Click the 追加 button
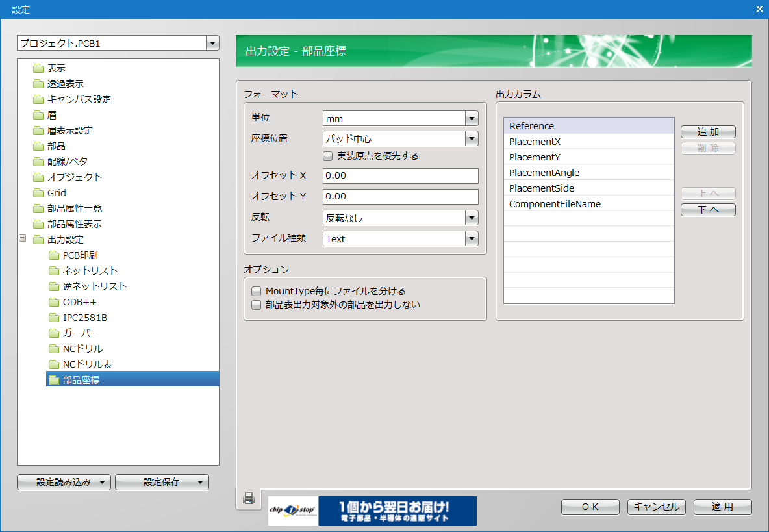This screenshot has height=532, width=769. pos(708,132)
